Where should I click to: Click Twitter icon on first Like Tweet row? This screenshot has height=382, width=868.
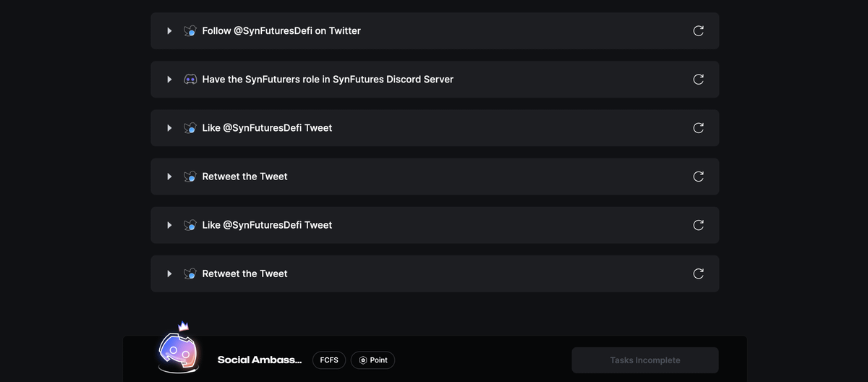coord(190,128)
